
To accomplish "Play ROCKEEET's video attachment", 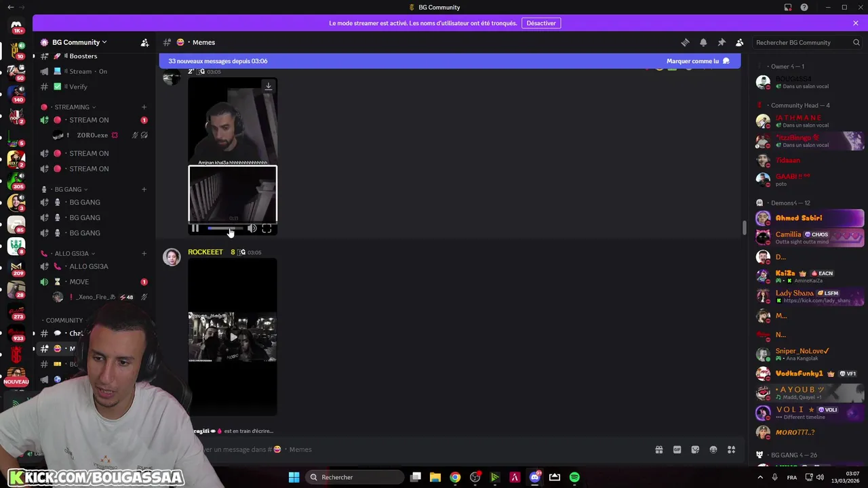I will click(x=233, y=337).
